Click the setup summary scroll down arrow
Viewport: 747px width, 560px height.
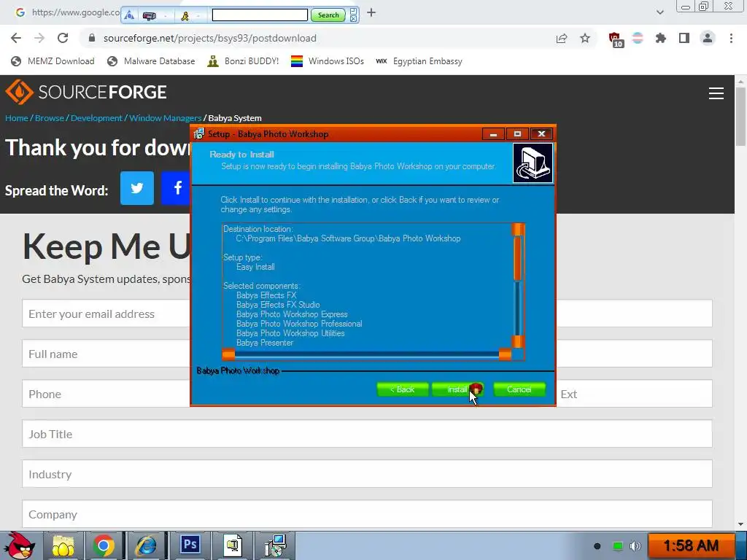518,341
